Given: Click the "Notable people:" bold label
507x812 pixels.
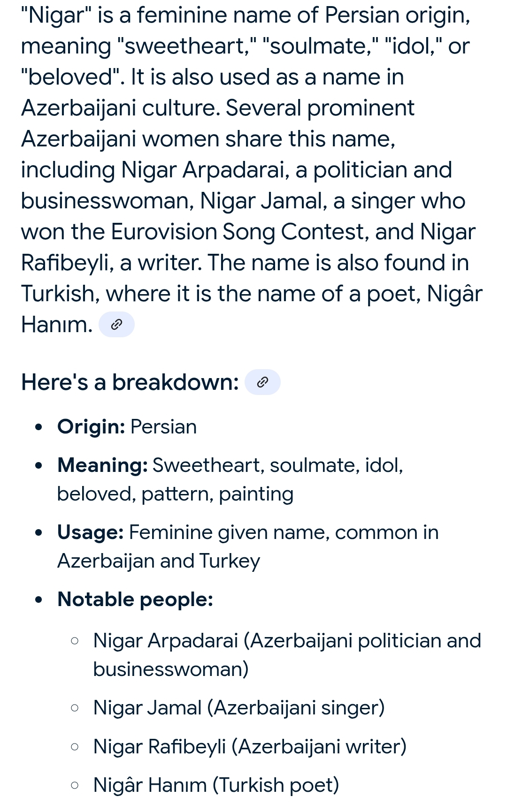Looking at the screenshot, I should click(135, 600).
